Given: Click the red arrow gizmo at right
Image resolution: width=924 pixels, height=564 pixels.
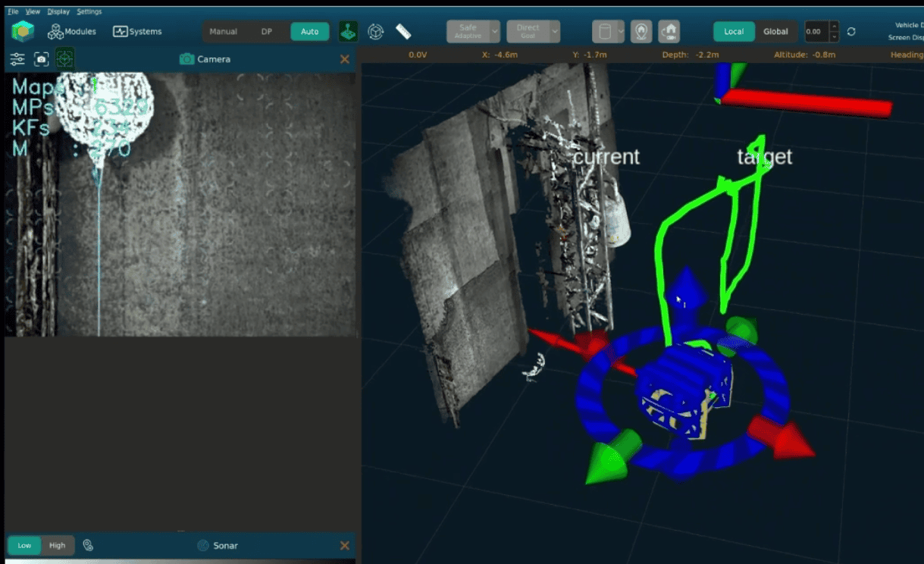Looking at the screenshot, I should click(x=781, y=437).
